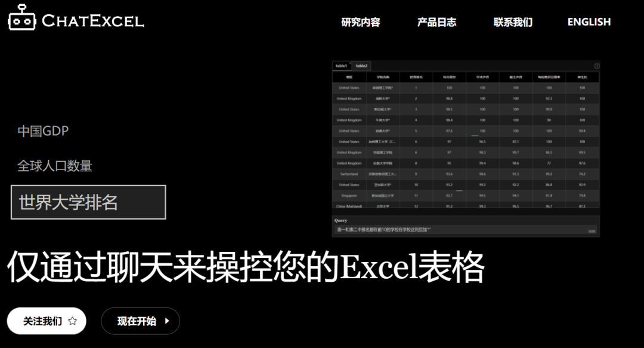
Task: Switch the site language to ENGLISH
Action: coord(589,22)
